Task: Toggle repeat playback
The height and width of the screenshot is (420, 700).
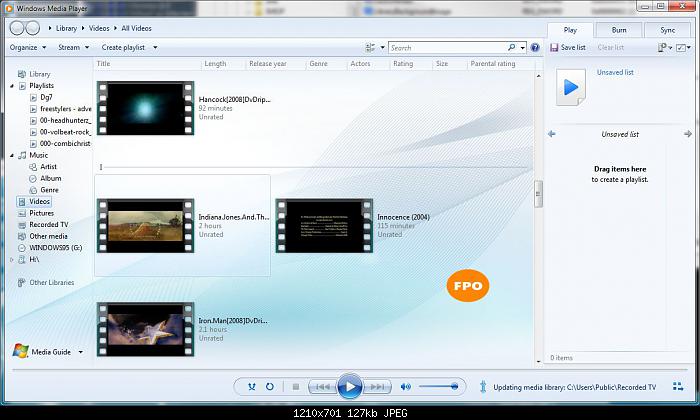Action: (x=270, y=387)
